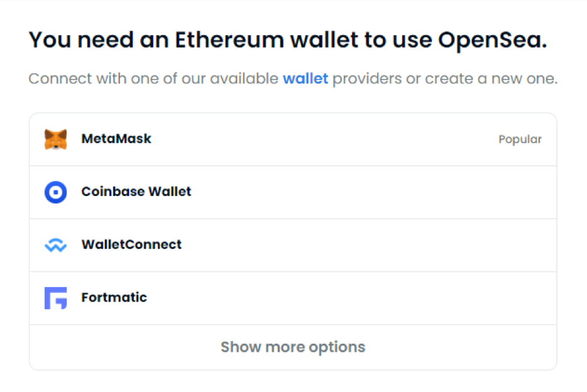
Task: Pick the WalletConnect provider name
Action: point(131,244)
